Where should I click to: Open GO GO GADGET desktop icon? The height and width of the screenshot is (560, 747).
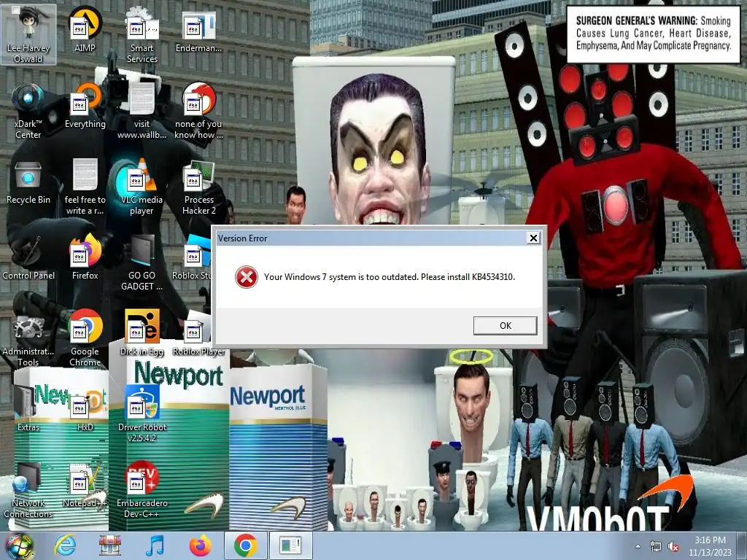point(142,262)
